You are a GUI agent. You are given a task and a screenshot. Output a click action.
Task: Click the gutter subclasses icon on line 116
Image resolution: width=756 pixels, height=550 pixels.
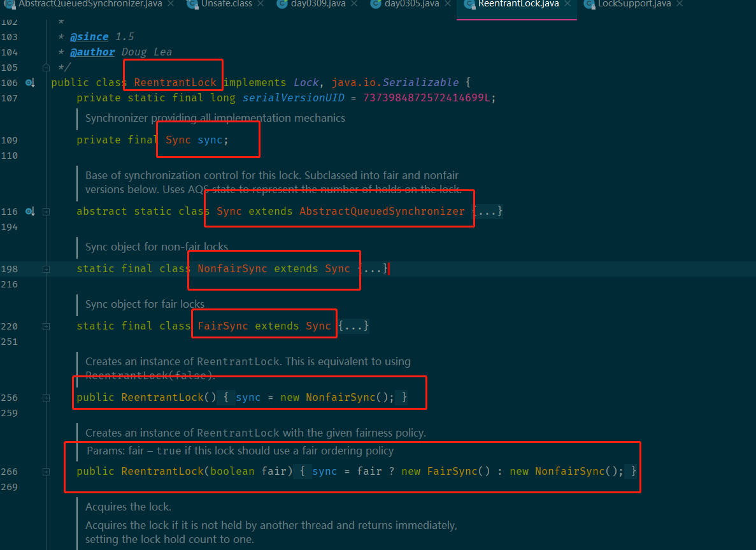tap(30, 212)
